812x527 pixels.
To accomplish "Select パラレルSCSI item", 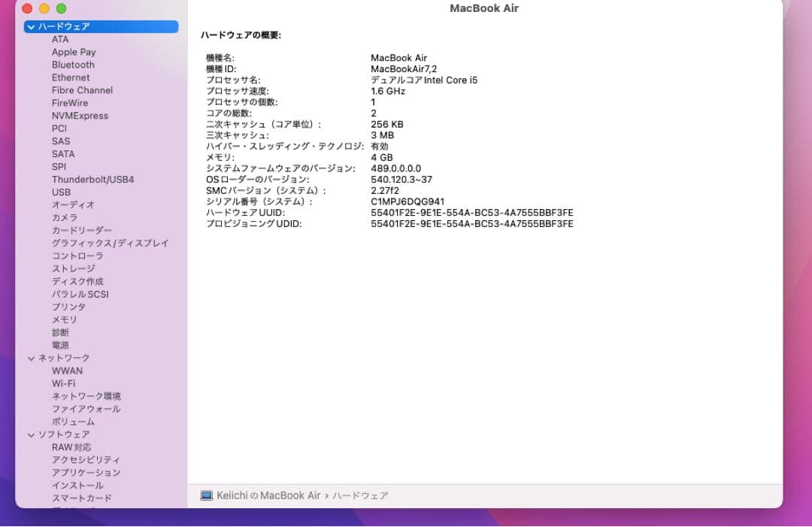I will pyautogui.click(x=80, y=294).
